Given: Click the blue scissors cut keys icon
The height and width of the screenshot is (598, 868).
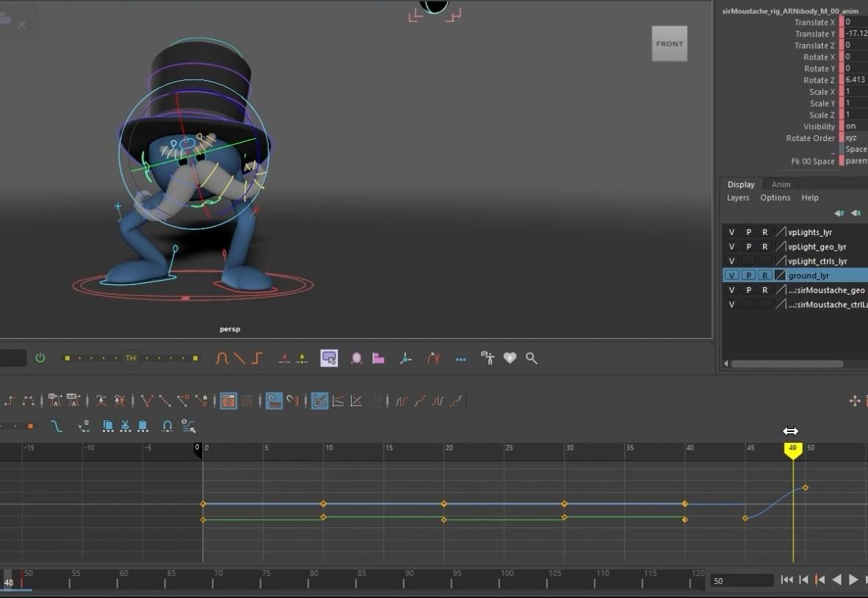Looking at the screenshot, I should 126,426.
